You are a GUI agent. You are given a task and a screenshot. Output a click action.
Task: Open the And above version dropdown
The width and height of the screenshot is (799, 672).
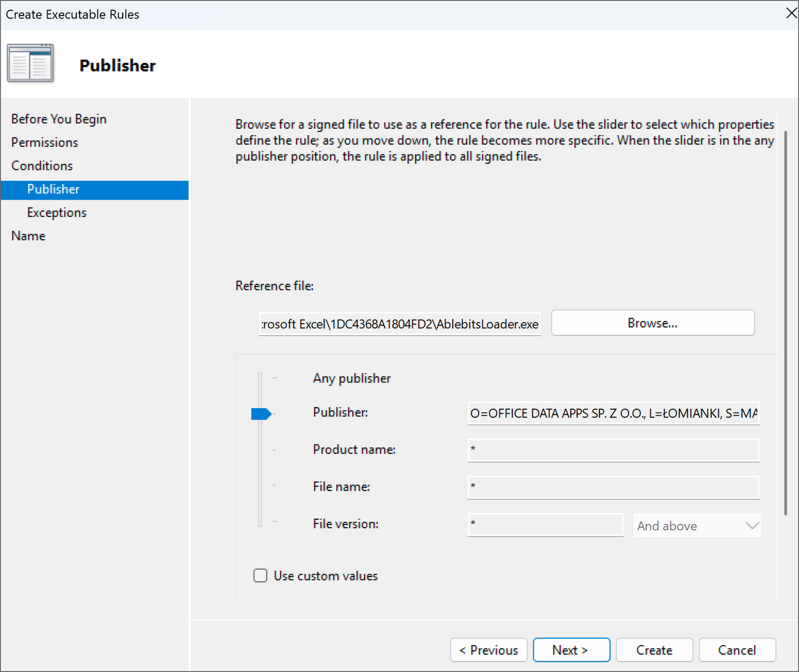tap(697, 525)
